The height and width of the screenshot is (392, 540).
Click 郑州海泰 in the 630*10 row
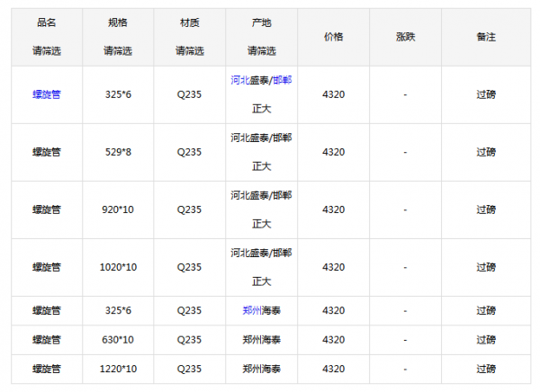(261, 340)
